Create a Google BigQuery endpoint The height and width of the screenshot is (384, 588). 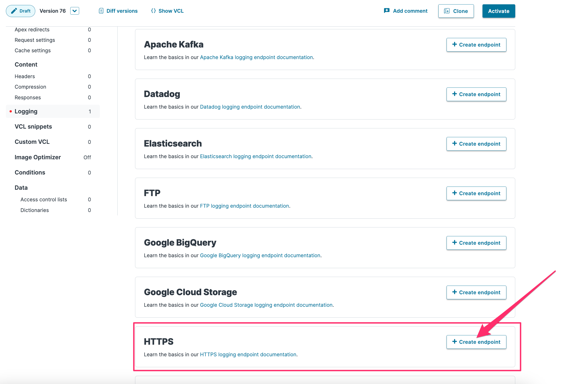(x=476, y=243)
